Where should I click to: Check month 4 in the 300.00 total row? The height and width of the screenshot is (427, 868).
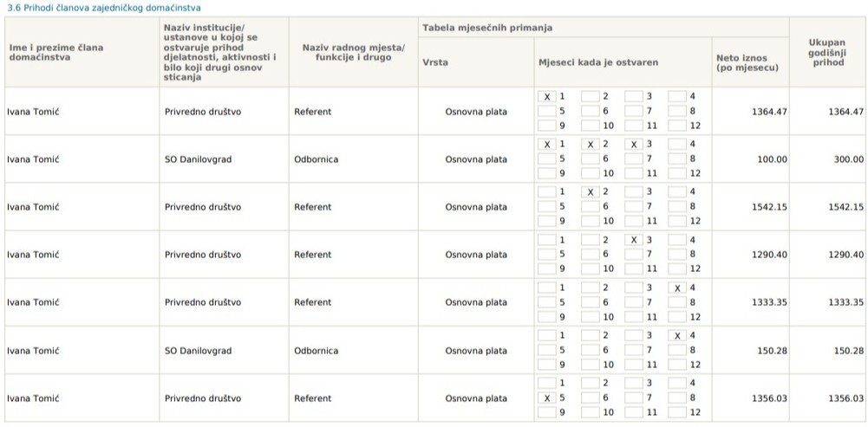pos(676,145)
